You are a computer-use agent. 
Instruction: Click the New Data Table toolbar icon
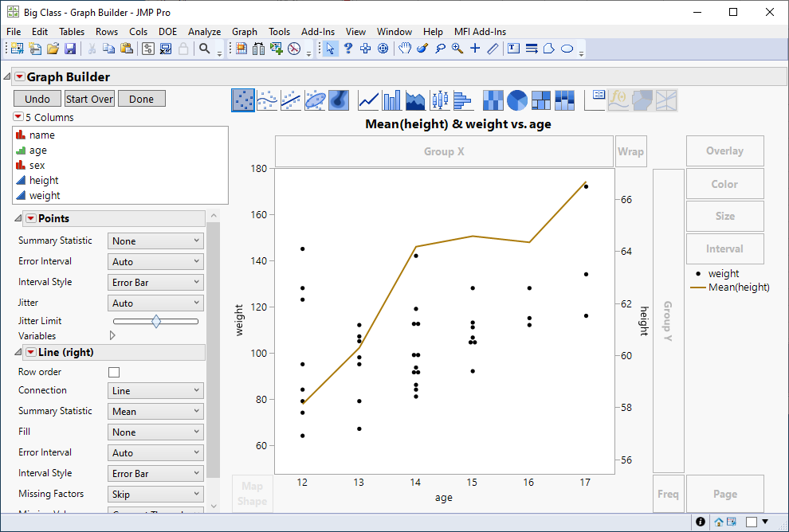[17, 49]
